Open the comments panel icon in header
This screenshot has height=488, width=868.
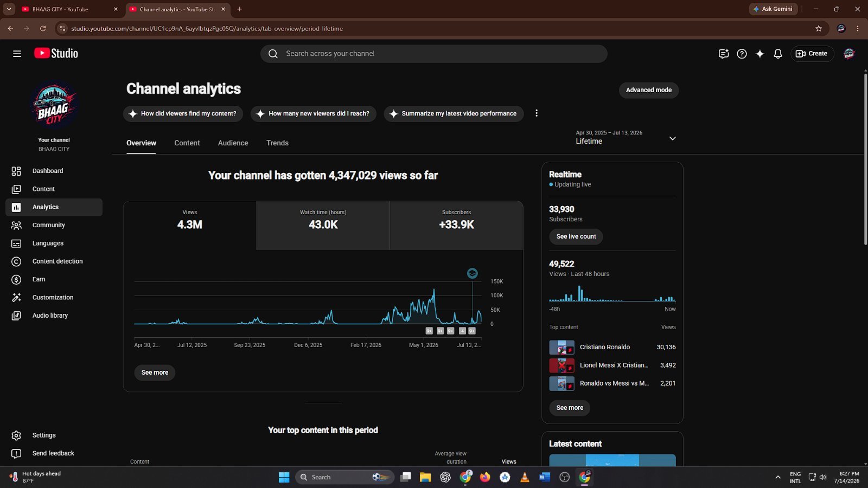tap(723, 54)
